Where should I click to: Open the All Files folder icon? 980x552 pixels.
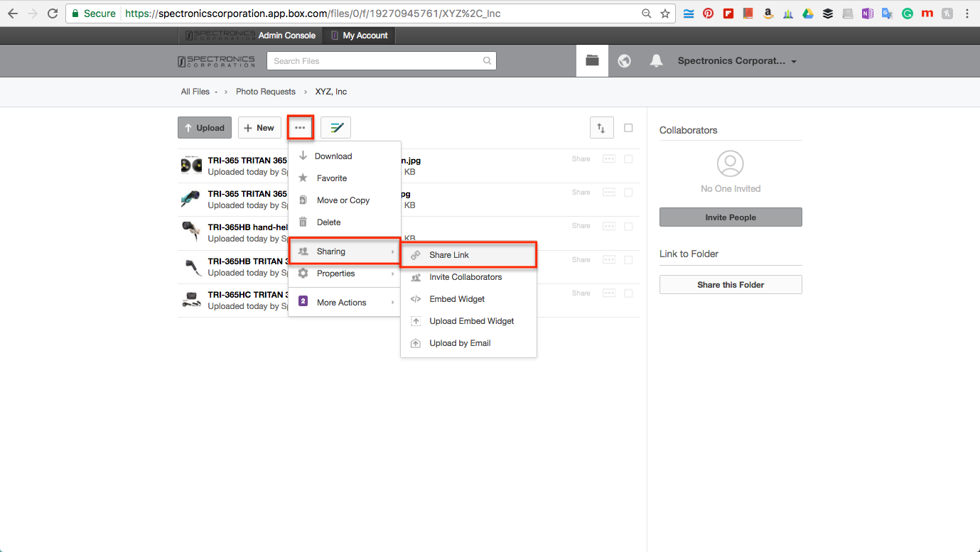(592, 61)
